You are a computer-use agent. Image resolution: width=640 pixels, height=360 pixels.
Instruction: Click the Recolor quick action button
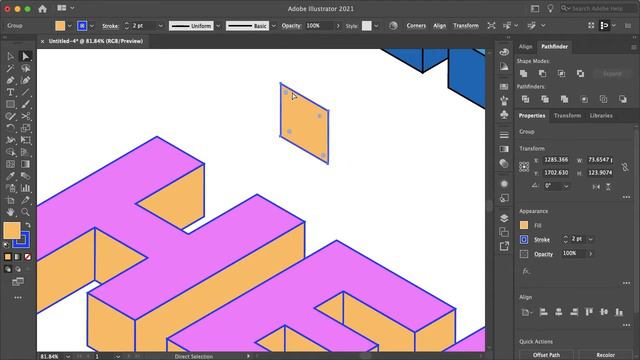tap(605, 355)
